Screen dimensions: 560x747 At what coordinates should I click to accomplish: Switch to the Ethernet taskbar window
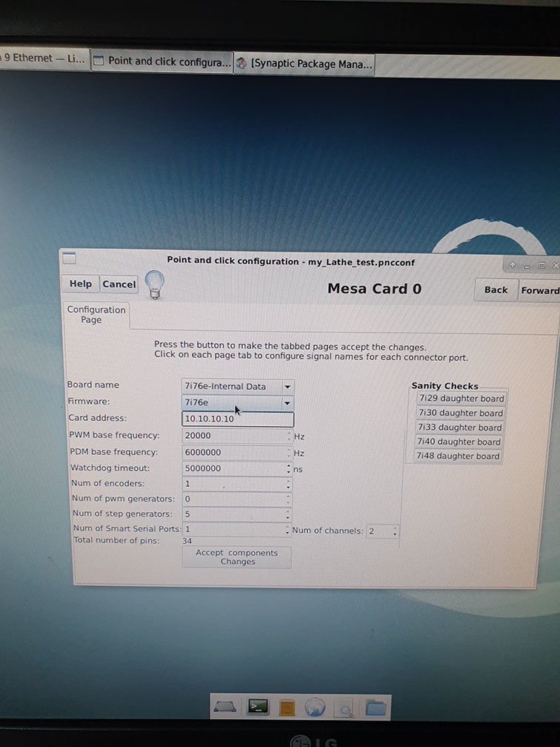tap(44, 59)
